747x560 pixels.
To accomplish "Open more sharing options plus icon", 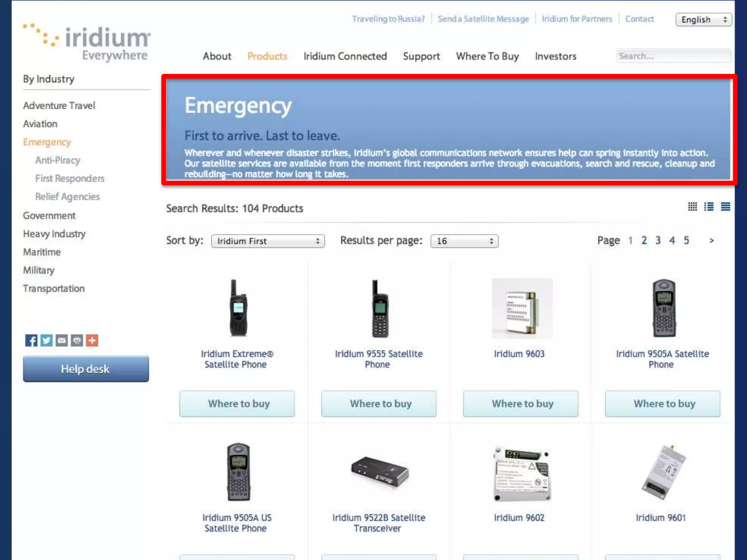I will pos(92,341).
